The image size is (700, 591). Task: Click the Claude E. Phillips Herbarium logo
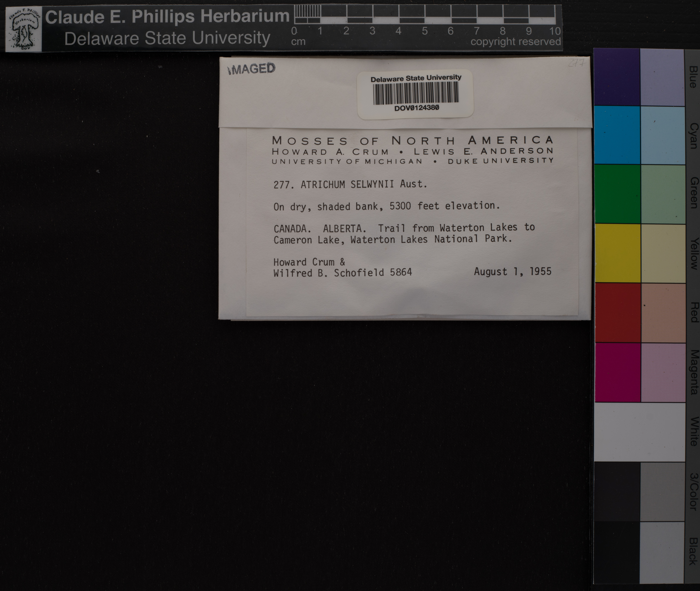pyautogui.click(x=23, y=29)
